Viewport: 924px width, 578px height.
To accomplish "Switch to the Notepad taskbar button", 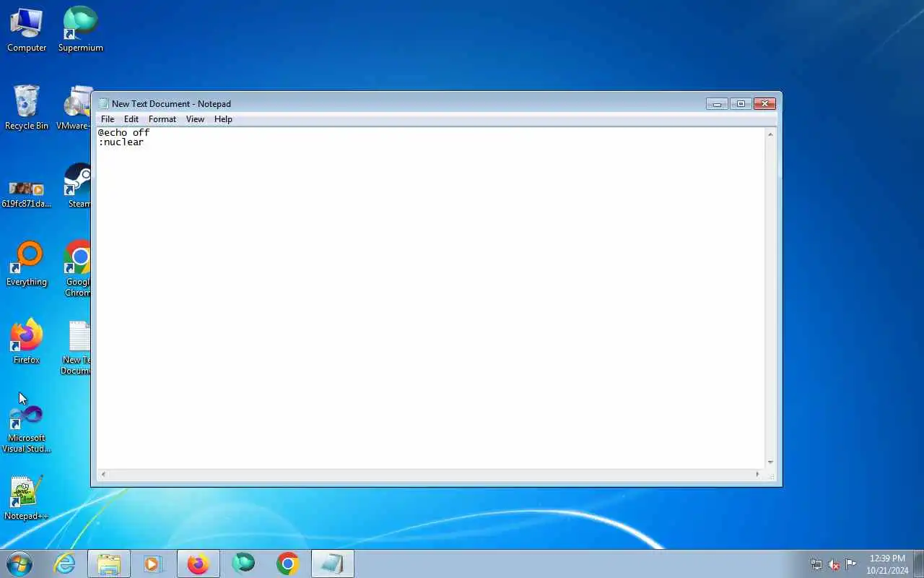I will [333, 564].
